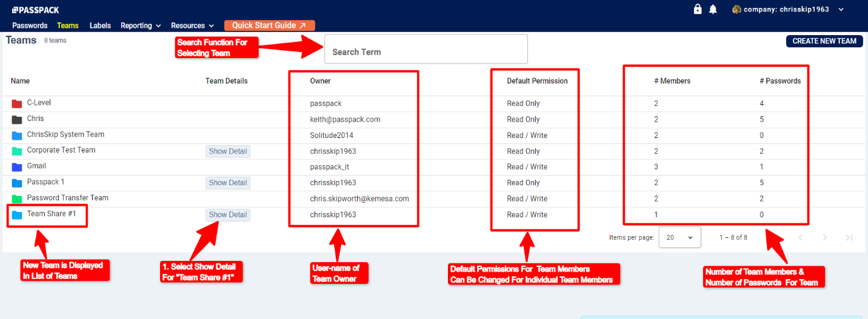Click the # Passwords column header

coord(780,81)
